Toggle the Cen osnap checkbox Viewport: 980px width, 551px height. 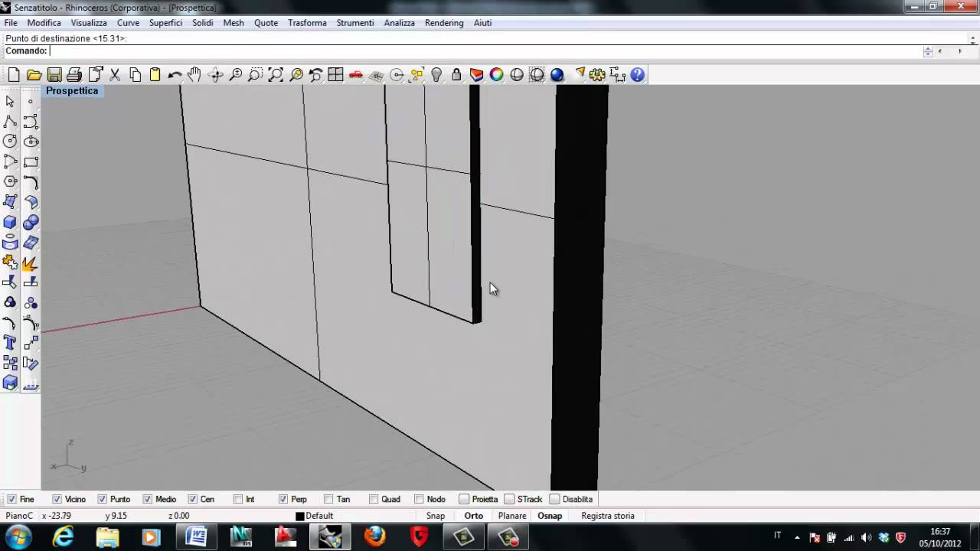coord(192,499)
